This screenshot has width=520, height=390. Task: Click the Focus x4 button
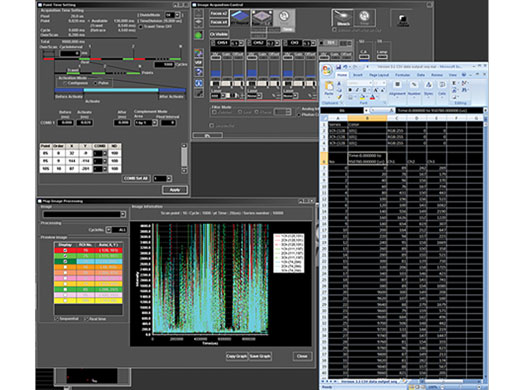(219, 22)
